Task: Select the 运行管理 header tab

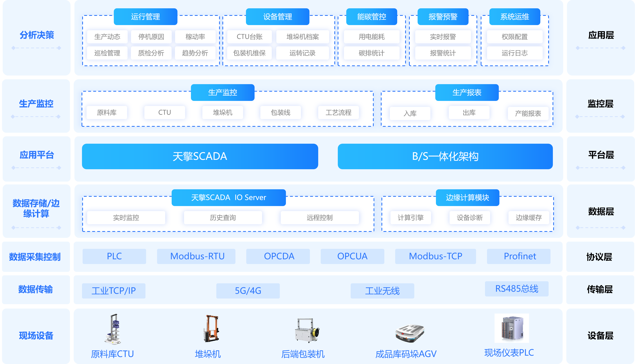Action: pyautogui.click(x=146, y=17)
